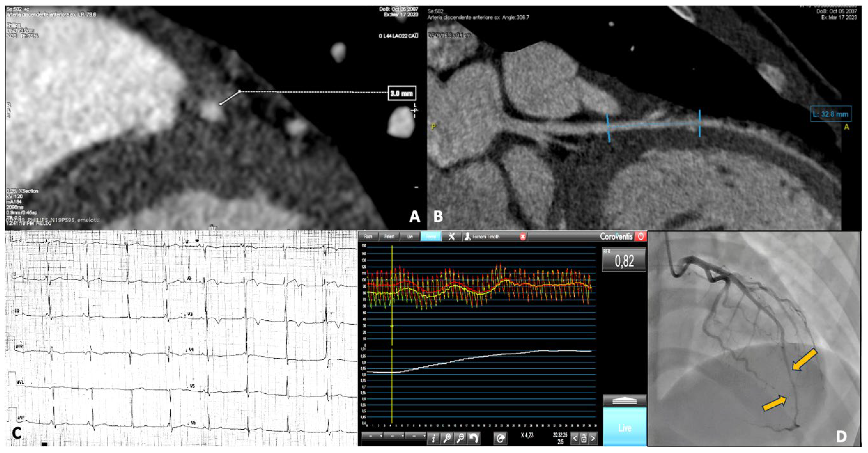Go to previous recording with left arrow

575,439
